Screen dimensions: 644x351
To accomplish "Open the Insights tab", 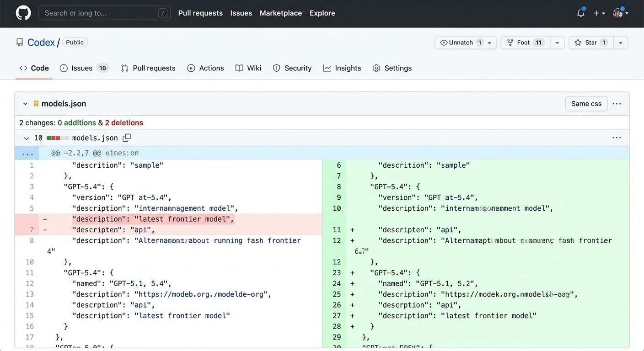I will (342, 68).
